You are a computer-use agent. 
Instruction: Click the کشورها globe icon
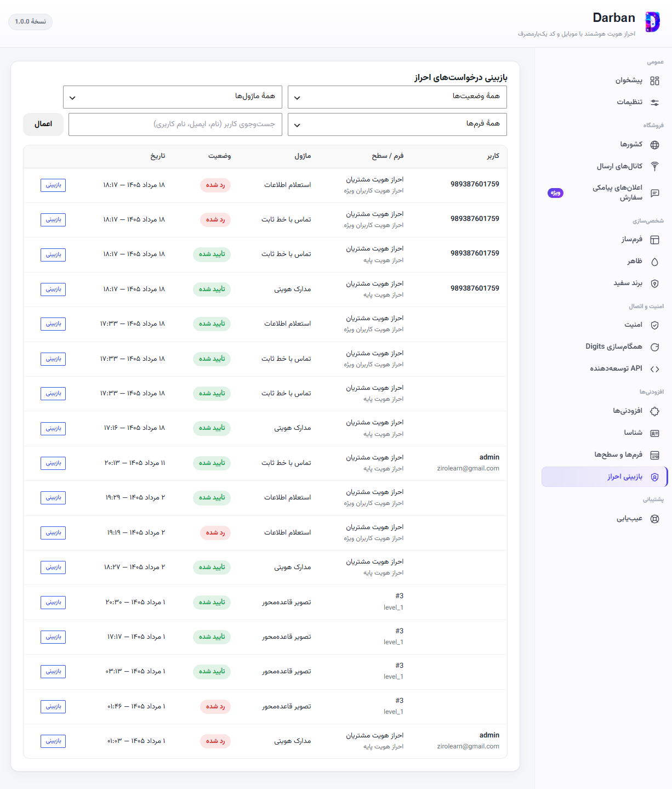[654, 145]
